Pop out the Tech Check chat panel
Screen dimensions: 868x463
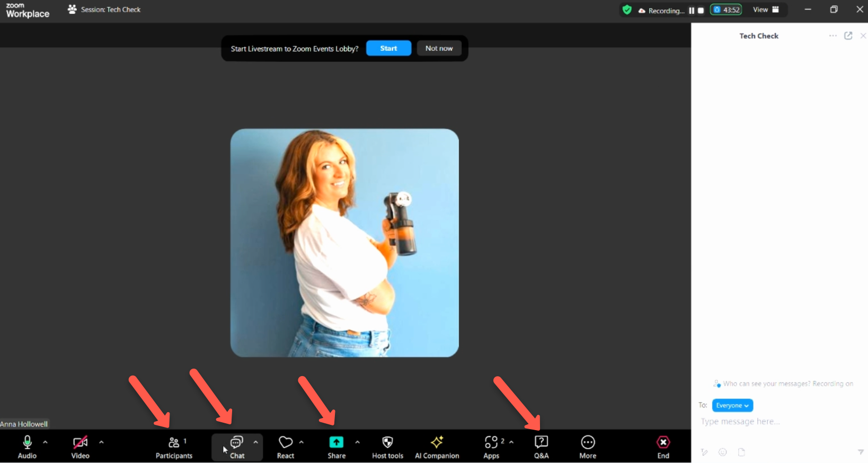[848, 35]
